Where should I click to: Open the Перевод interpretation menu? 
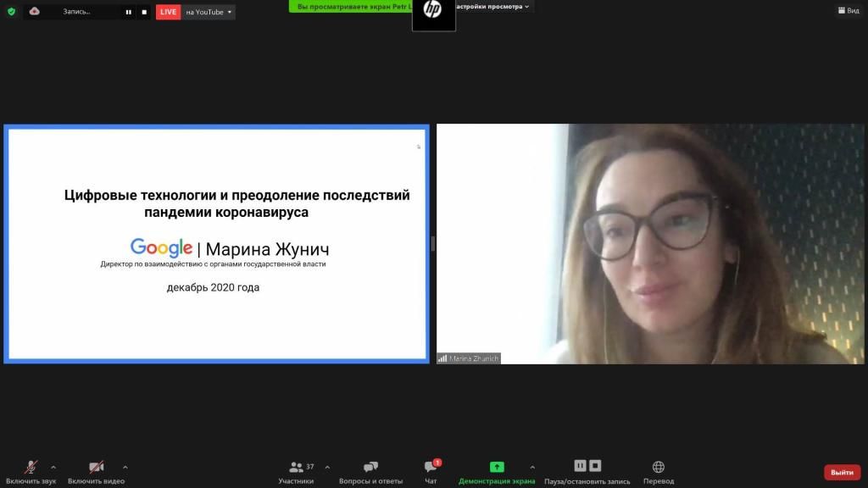[658, 473]
